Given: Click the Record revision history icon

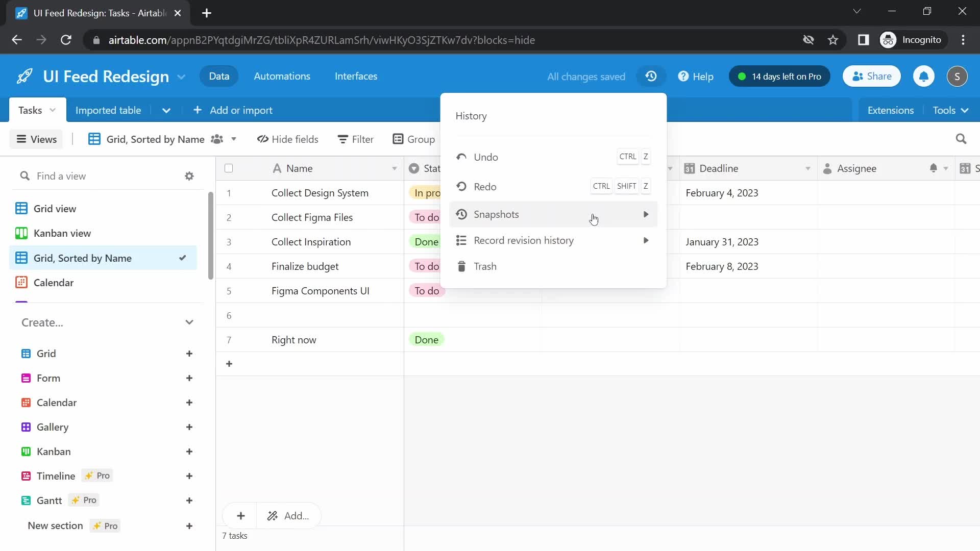Looking at the screenshot, I should (462, 240).
